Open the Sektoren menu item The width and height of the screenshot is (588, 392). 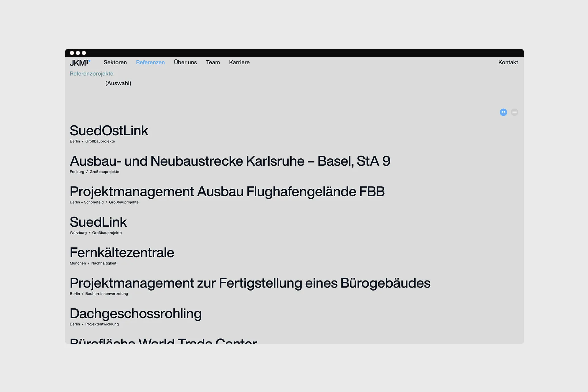click(115, 62)
